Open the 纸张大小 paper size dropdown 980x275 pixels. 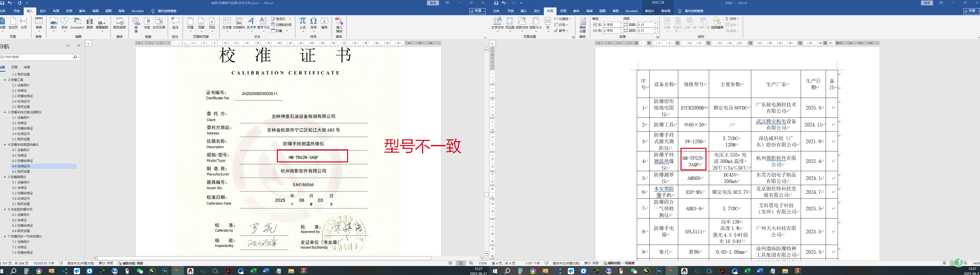point(536,24)
